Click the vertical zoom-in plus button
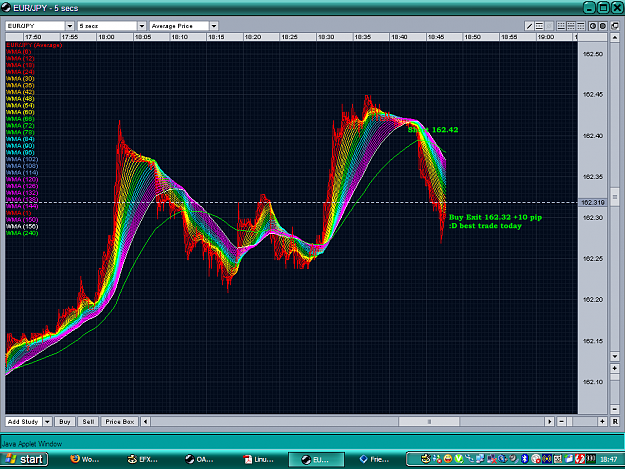Viewport: 625px width, 469px height. pyautogui.click(x=615, y=368)
